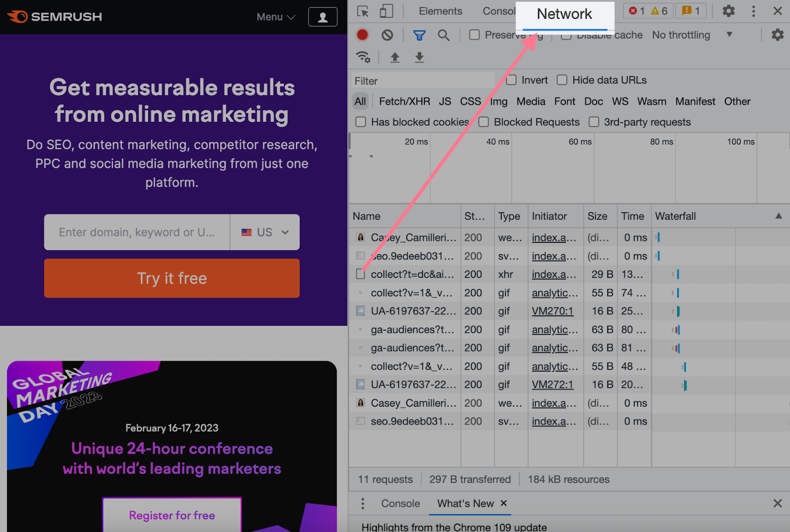Stop recording the network log
The width and height of the screenshot is (790, 532).
[x=362, y=35]
